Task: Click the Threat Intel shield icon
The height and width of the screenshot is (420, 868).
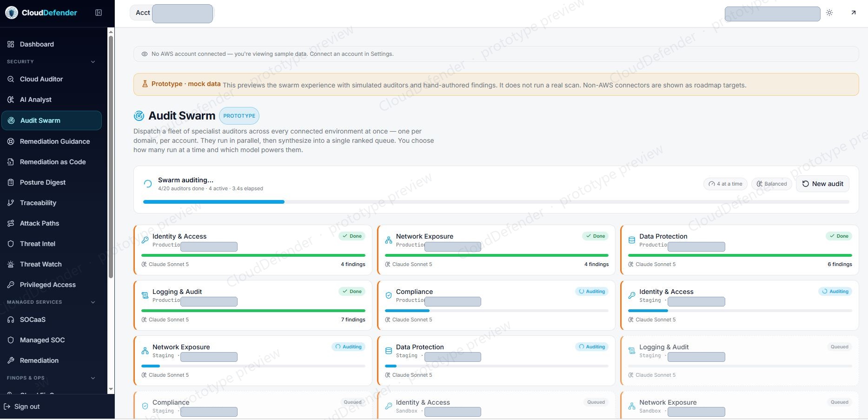Action: click(x=11, y=244)
